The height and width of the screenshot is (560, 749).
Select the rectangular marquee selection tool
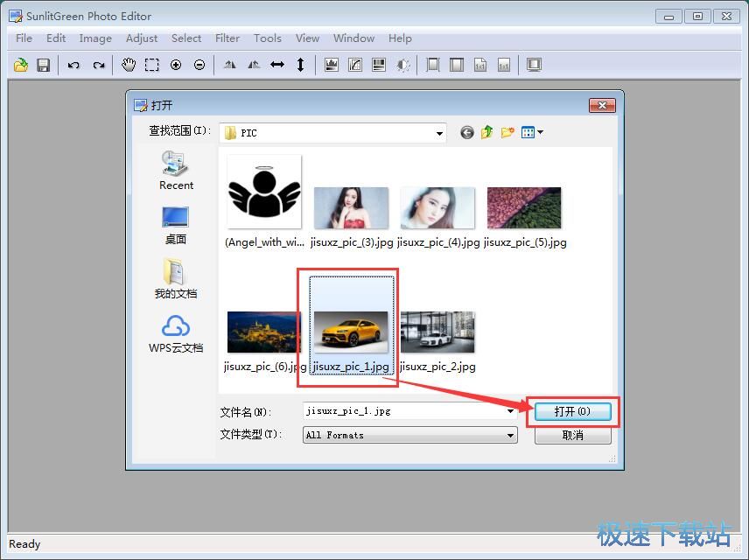[x=152, y=65]
